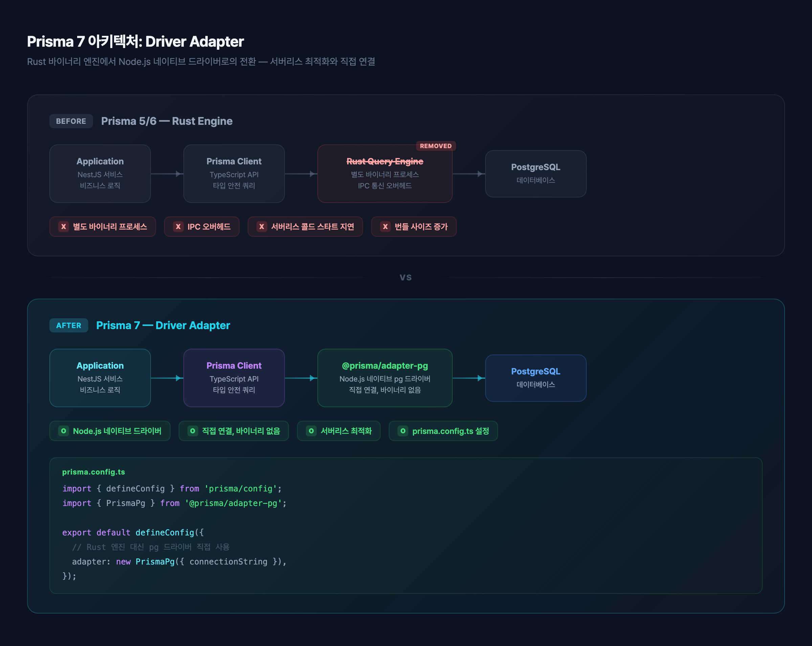Click green O icon beside prisma.config.ts 설정
812x646 pixels.
click(x=403, y=431)
